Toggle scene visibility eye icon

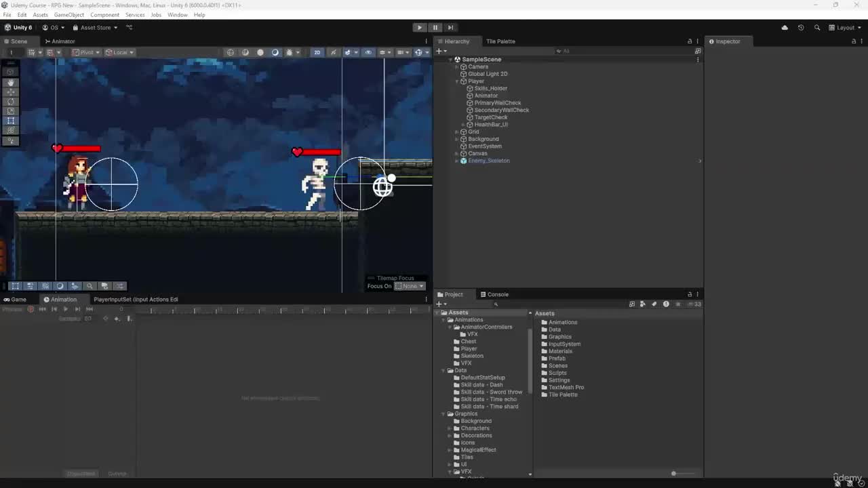(x=368, y=52)
